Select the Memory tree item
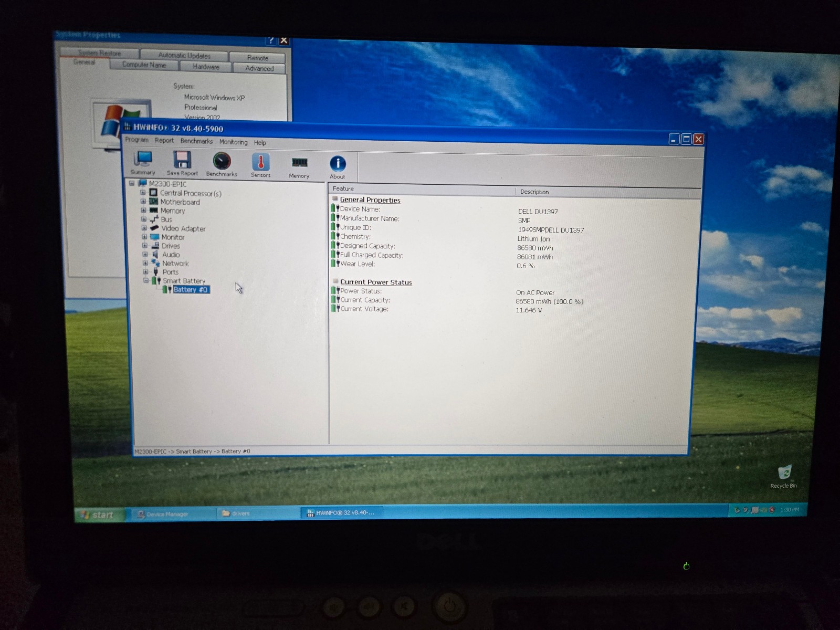 173,211
